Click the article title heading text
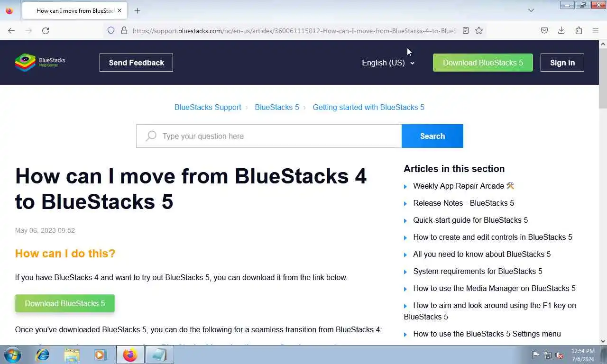The image size is (607, 364). tap(191, 189)
